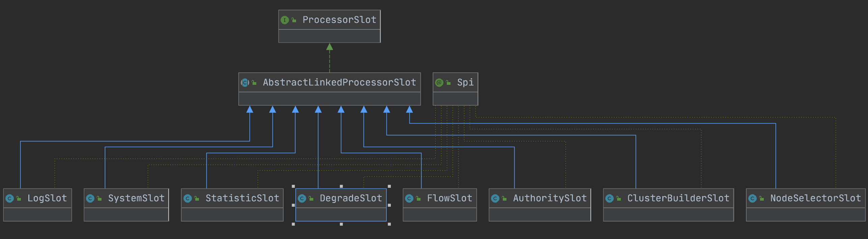868x239 pixels.
Task: Click the empty members compartment of ProcessorSlot
Action: pyautogui.click(x=329, y=36)
